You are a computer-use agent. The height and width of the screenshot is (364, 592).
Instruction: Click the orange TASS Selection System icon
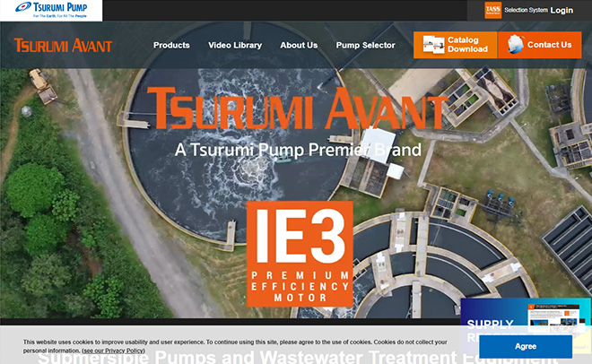tap(493, 10)
